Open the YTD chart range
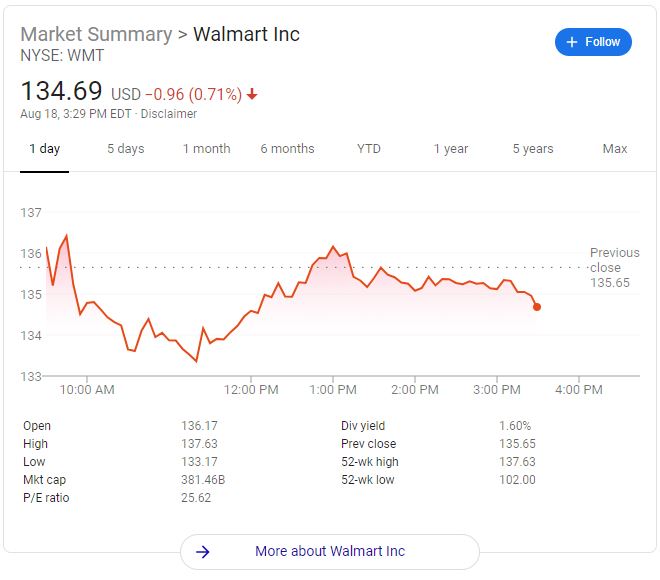660x580 pixels. pos(369,149)
